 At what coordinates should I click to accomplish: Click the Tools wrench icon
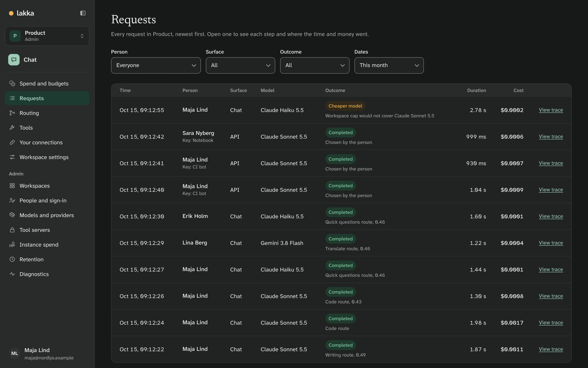pyautogui.click(x=12, y=128)
